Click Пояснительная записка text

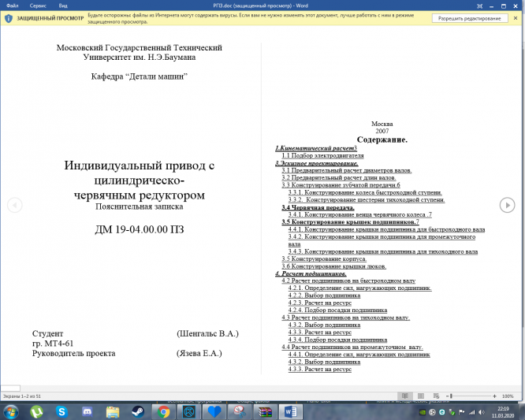coord(140,206)
